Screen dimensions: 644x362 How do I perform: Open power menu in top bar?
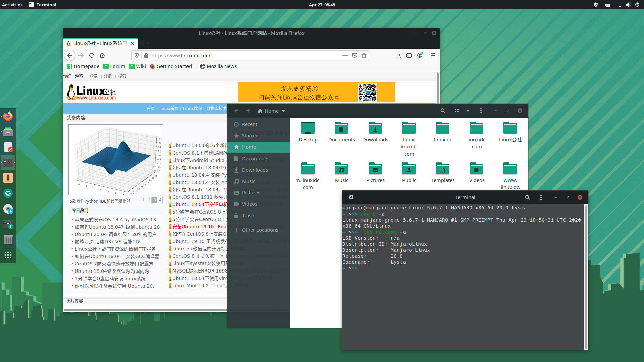point(637,5)
